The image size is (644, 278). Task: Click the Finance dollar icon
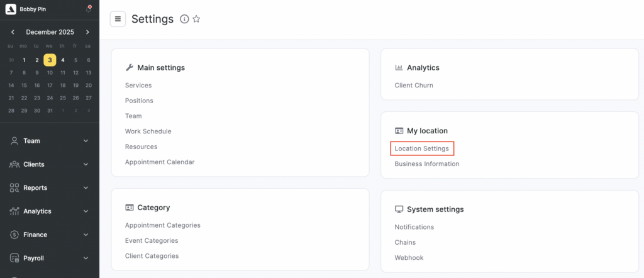[x=14, y=235]
